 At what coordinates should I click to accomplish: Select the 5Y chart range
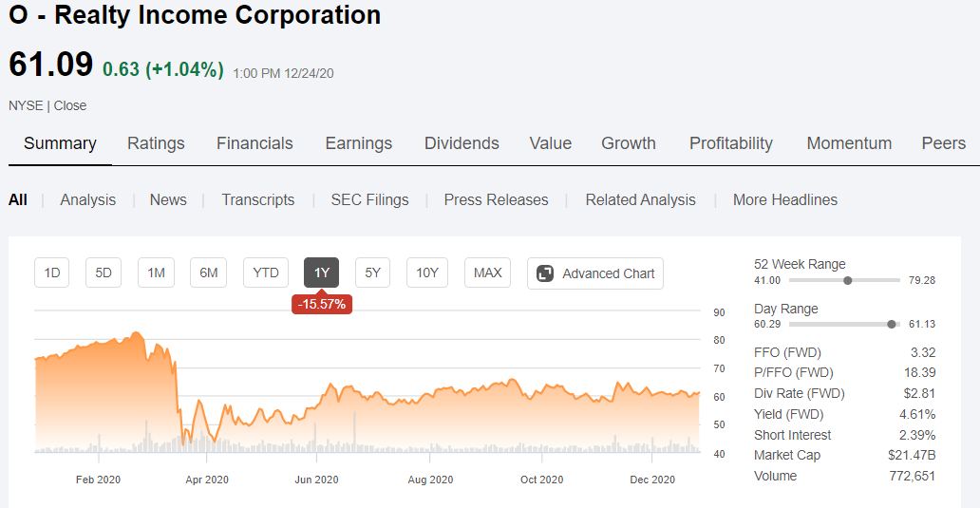(373, 273)
